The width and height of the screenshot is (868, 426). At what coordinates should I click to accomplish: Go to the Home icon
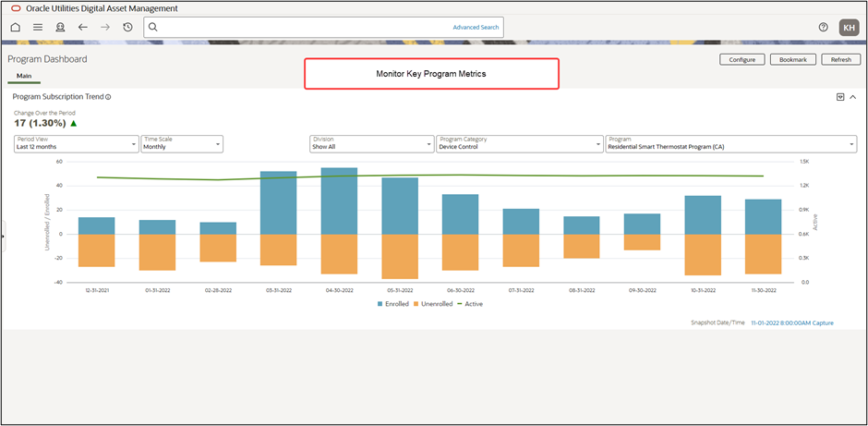coord(15,28)
